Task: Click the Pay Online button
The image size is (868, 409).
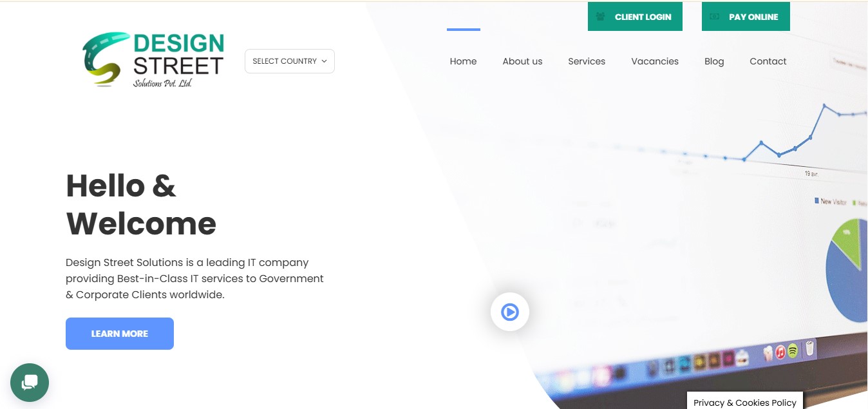Action: pos(746,17)
